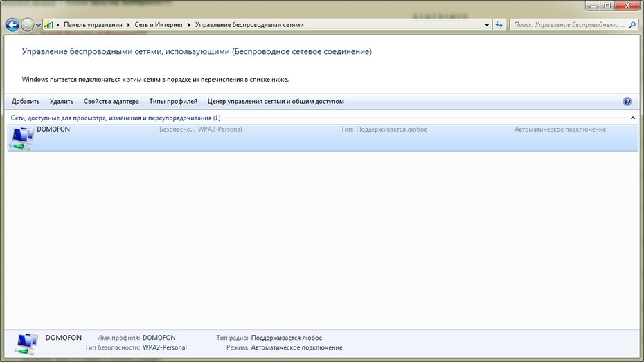Click Поддерживается любое in list row
The height and width of the screenshot is (362, 644).
click(x=392, y=129)
